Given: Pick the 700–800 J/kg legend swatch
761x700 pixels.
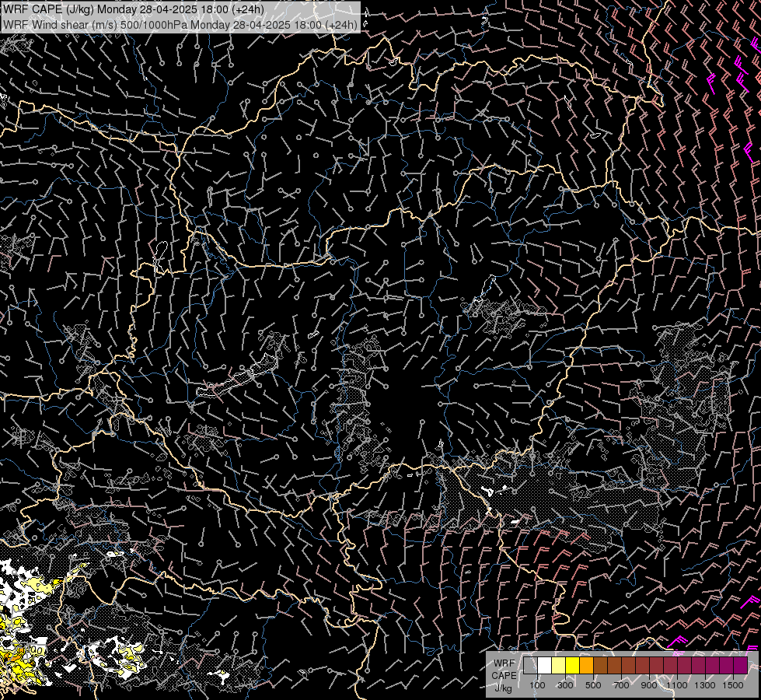Looking at the screenshot, I should (629, 666).
